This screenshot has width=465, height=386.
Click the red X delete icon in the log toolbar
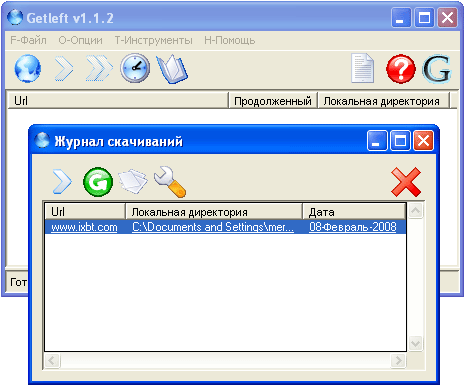click(x=406, y=182)
